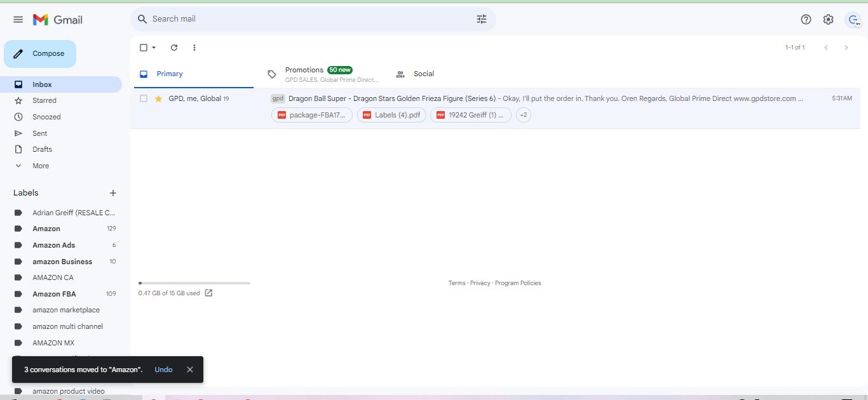
Task: Click PDF icon of Labels (4).pdf
Action: (x=367, y=115)
